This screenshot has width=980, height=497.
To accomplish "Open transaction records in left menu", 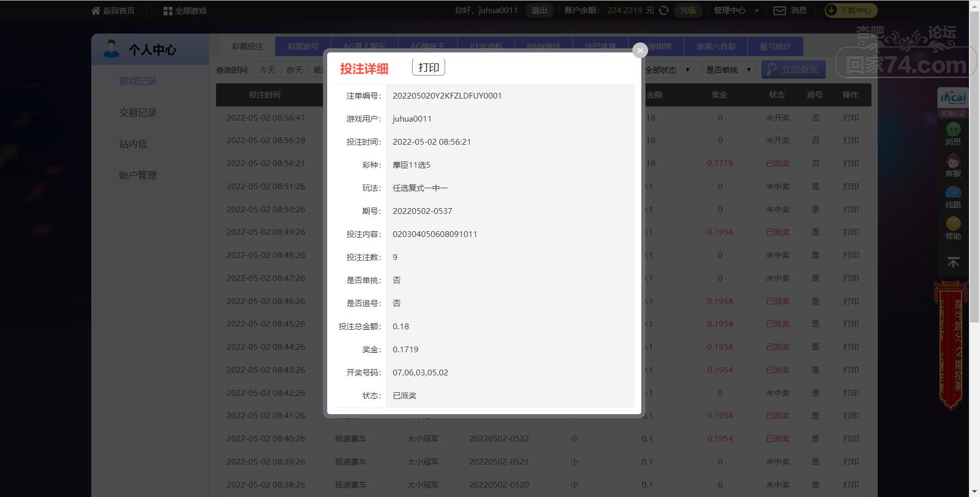I will pyautogui.click(x=138, y=113).
